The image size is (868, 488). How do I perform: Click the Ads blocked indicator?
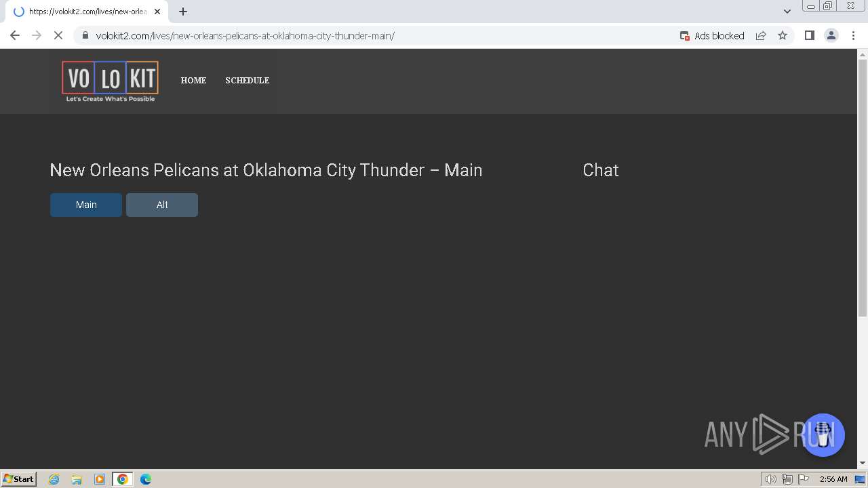[x=712, y=36]
